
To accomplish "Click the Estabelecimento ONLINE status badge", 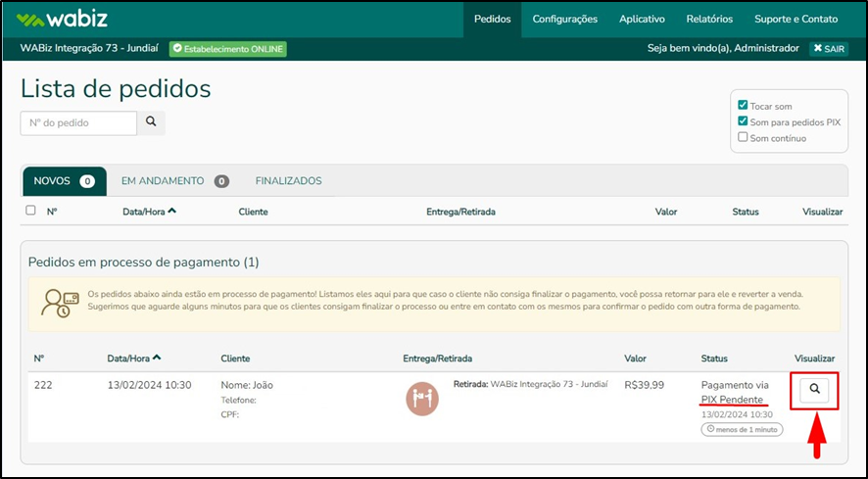I will pyautogui.click(x=228, y=49).
